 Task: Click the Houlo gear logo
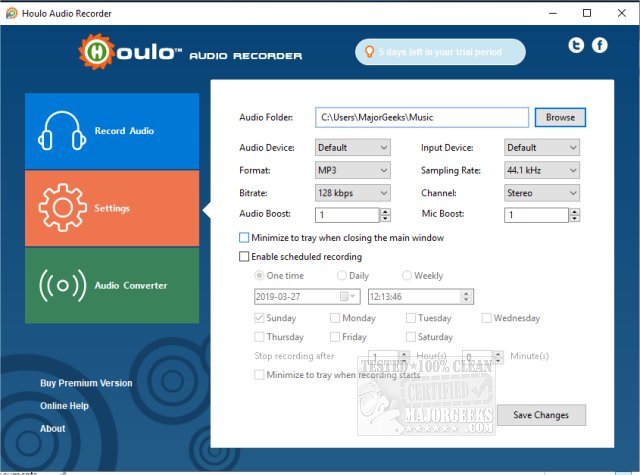(96, 52)
